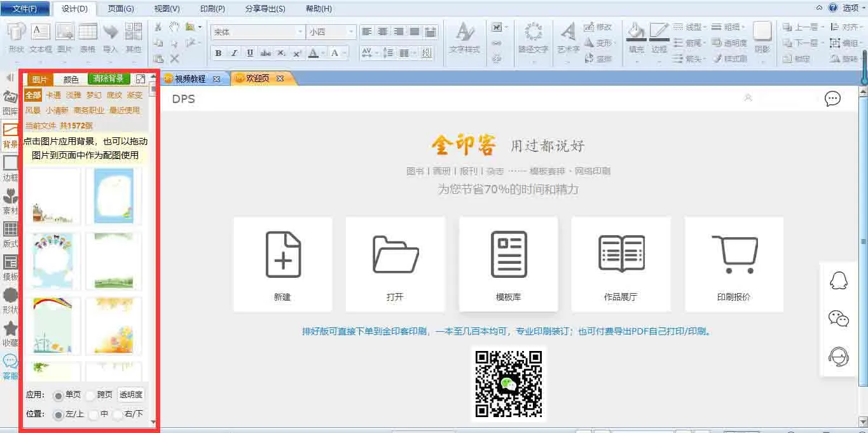Expand the 上一层 bring forward dropdown
The image size is (868, 433).
[822, 27]
